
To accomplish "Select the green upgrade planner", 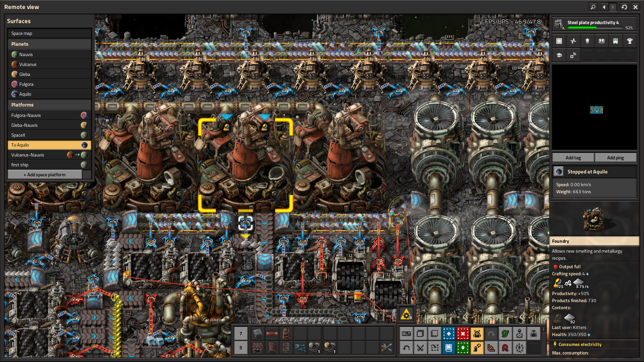I will 463,348.
